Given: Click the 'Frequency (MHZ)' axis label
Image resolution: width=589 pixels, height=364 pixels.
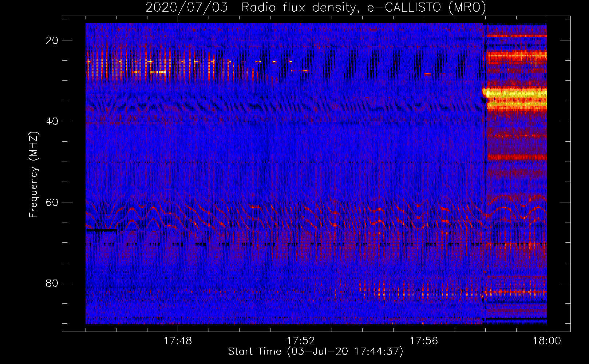Looking at the screenshot, I should tap(33, 175).
